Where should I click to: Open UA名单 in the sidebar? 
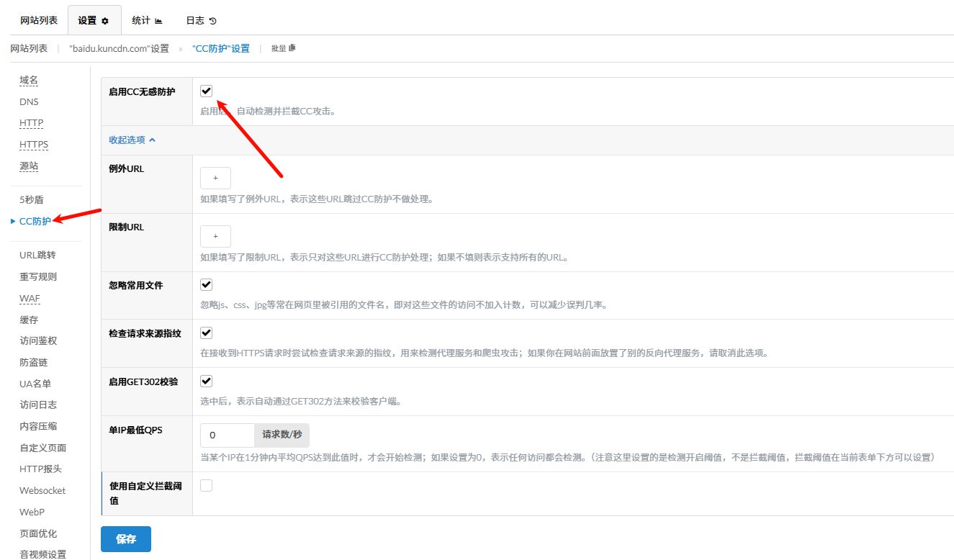pos(35,384)
